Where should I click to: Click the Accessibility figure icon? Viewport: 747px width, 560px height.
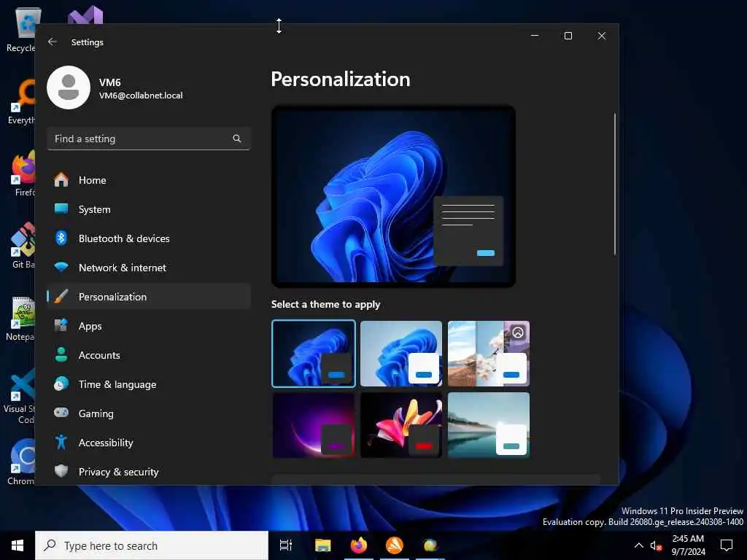61,442
